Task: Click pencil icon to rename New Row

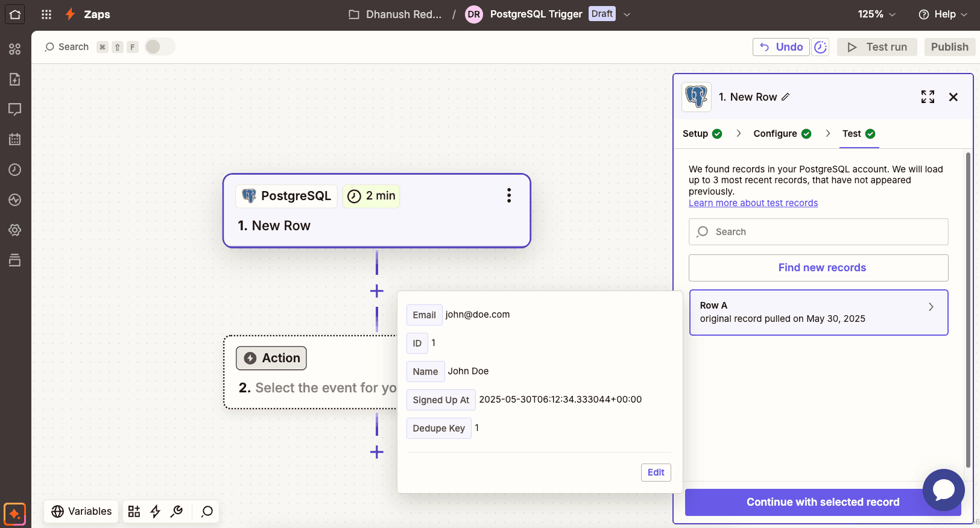Action: click(786, 97)
